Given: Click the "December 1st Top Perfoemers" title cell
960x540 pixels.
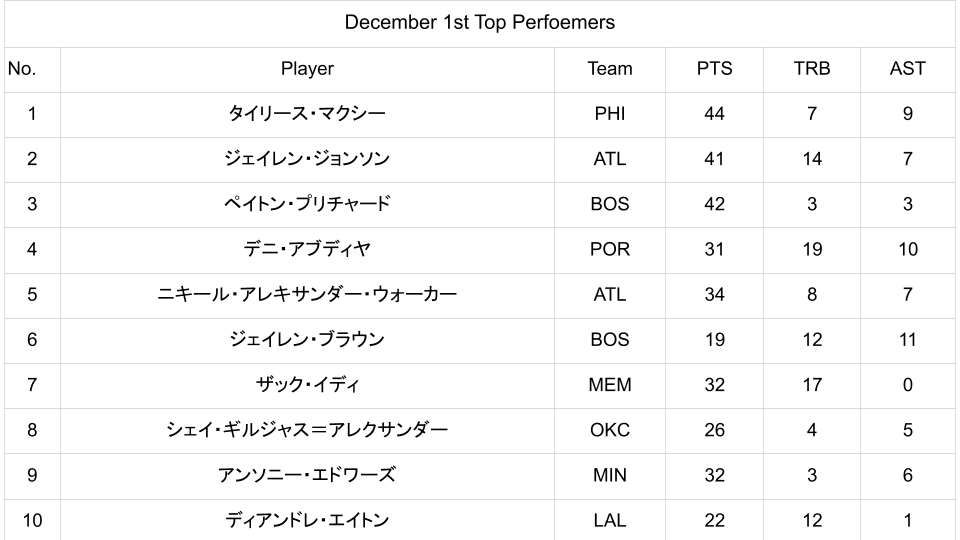Looking at the screenshot, I should [479, 22].
